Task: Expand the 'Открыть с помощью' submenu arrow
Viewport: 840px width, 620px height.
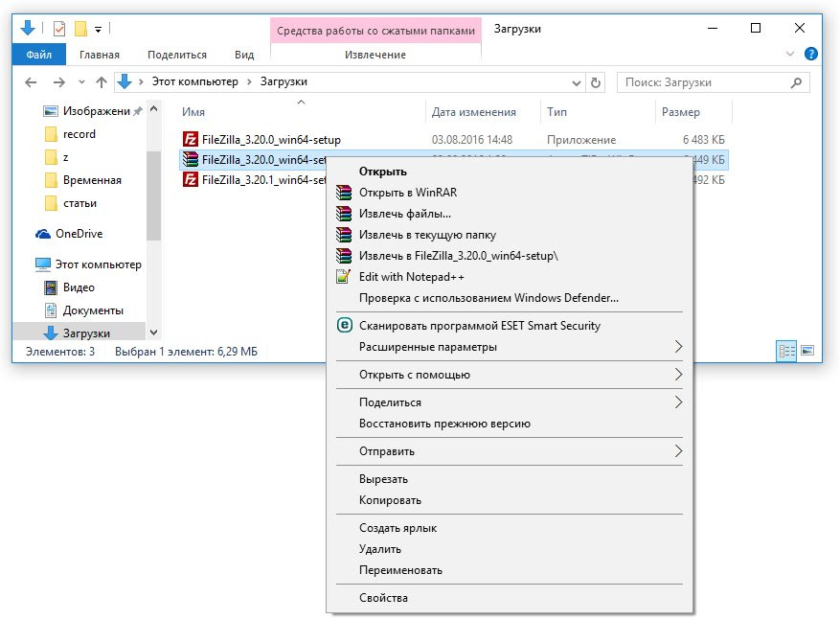Action: click(678, 375)
